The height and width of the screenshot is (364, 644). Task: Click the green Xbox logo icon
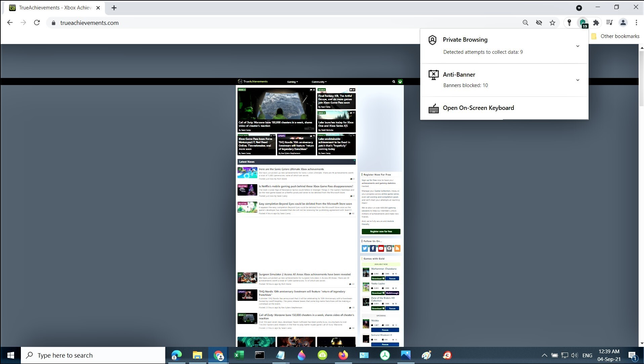400,82
